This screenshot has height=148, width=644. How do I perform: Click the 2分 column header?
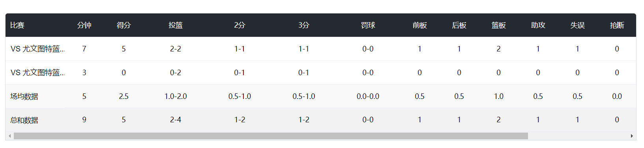click(240, 25)
